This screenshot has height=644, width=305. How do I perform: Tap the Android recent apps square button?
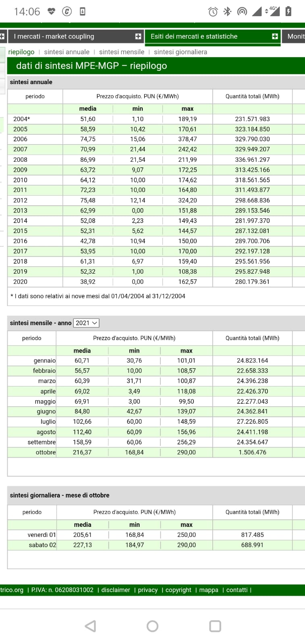(215, 626)
